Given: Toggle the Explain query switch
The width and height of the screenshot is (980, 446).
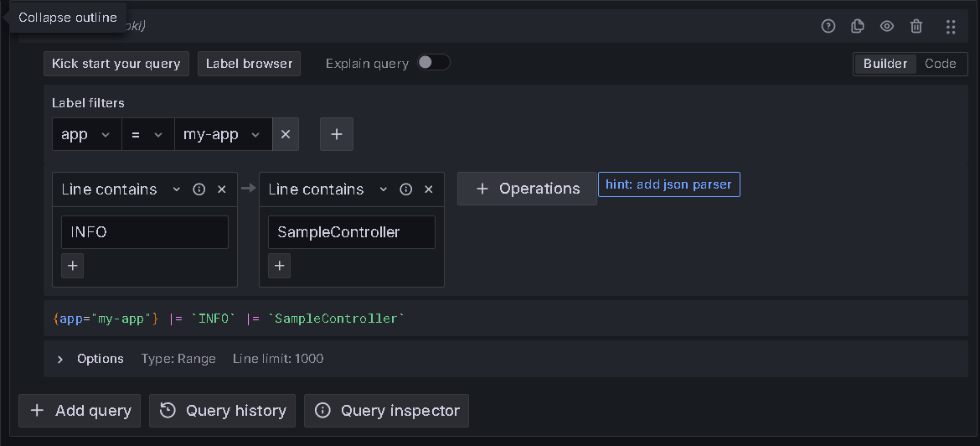Looking at the screenshot, I should (434, 63).
